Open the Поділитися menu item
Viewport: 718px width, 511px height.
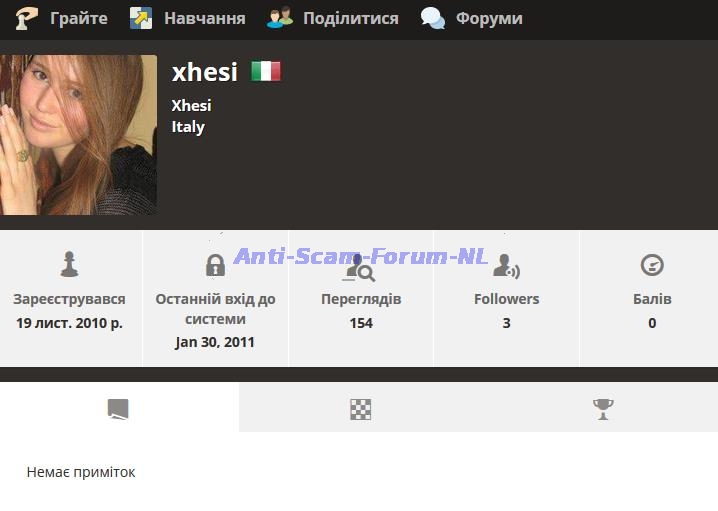pyautogui.click(x=351, y=18)
